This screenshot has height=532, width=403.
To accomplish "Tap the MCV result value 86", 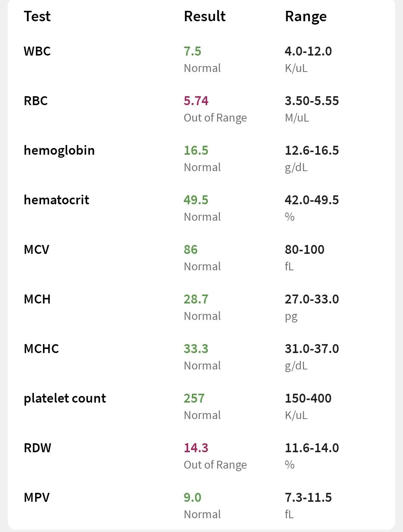I will coord(190,250).
